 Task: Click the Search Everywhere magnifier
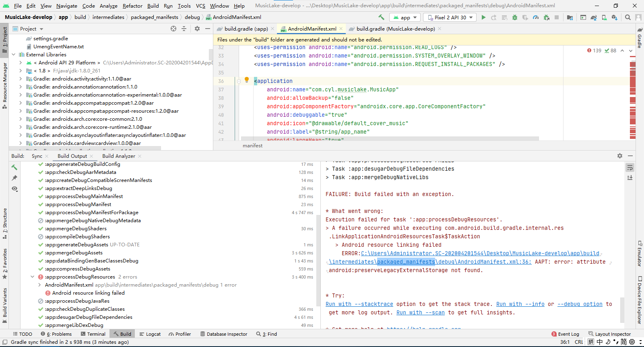click(628, 17)
